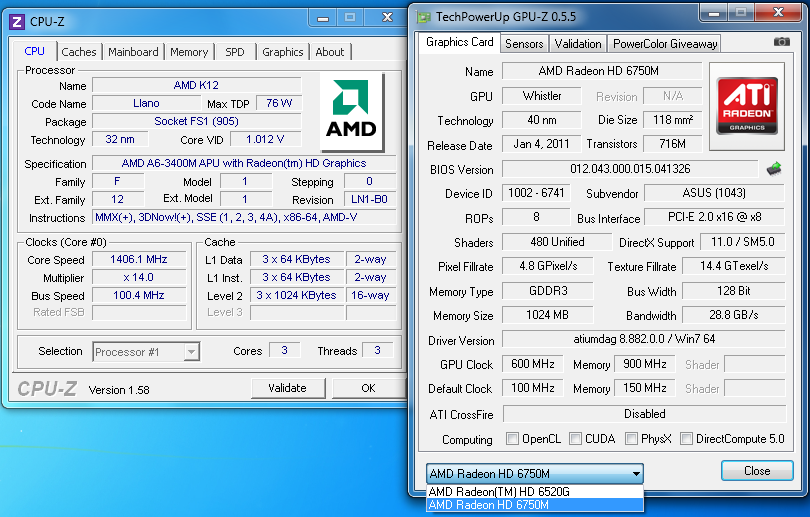Click the DirectX Support value 11.0 / SM5.0
Viewport: 810px width, 517px height.
[742, 242]
